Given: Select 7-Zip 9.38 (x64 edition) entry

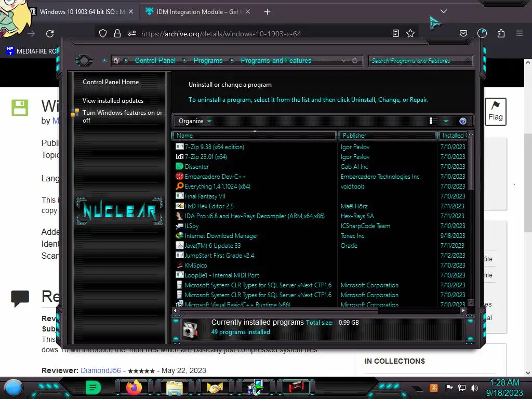Looking at the screenshot, I should point(214,147).
